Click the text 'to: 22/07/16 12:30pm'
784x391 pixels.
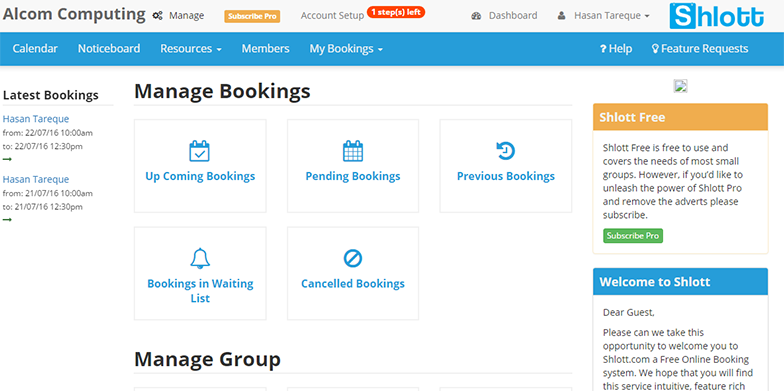[42, 146]
